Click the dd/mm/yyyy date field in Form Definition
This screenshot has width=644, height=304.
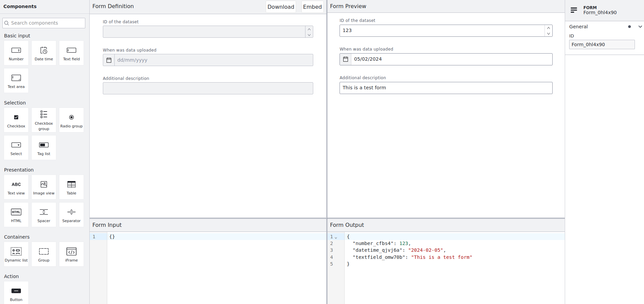[x=214, y=60]
